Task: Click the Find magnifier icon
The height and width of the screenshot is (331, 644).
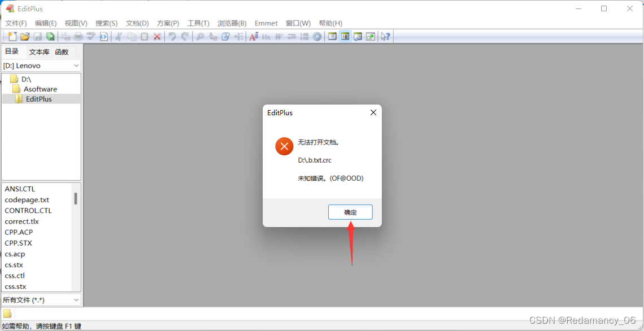Action: coord(200,37)
